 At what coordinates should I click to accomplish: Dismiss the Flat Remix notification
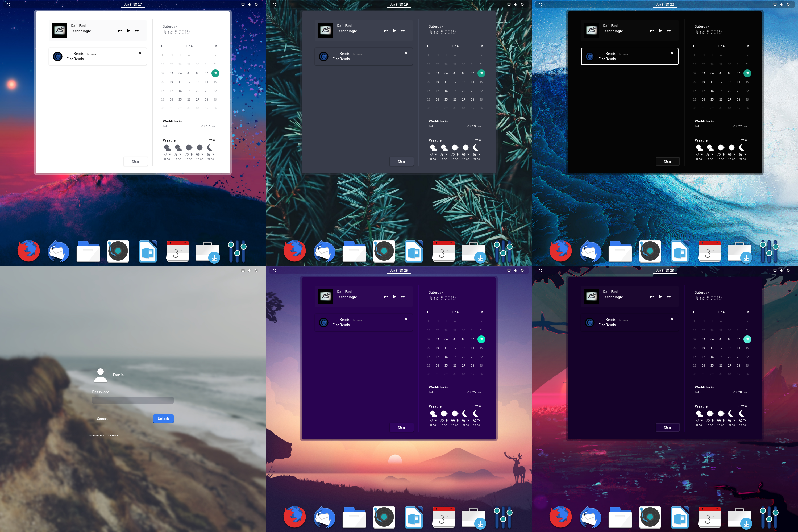140,53
